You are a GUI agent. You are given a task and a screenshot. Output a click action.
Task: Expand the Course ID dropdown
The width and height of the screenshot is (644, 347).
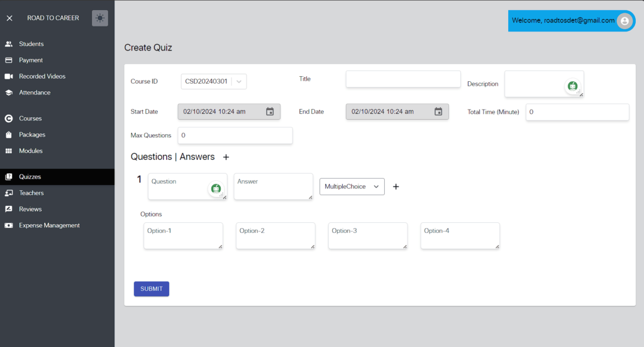click(x=240, y=81)
